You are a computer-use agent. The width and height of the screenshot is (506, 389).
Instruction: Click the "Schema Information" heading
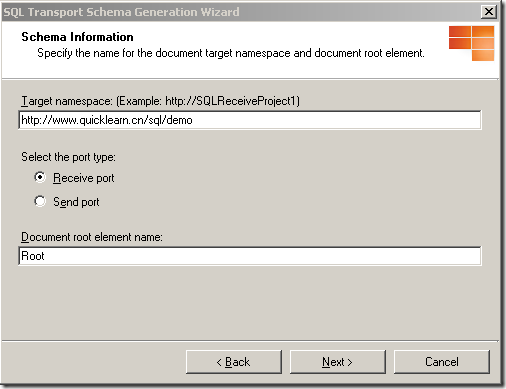(77, 37)
